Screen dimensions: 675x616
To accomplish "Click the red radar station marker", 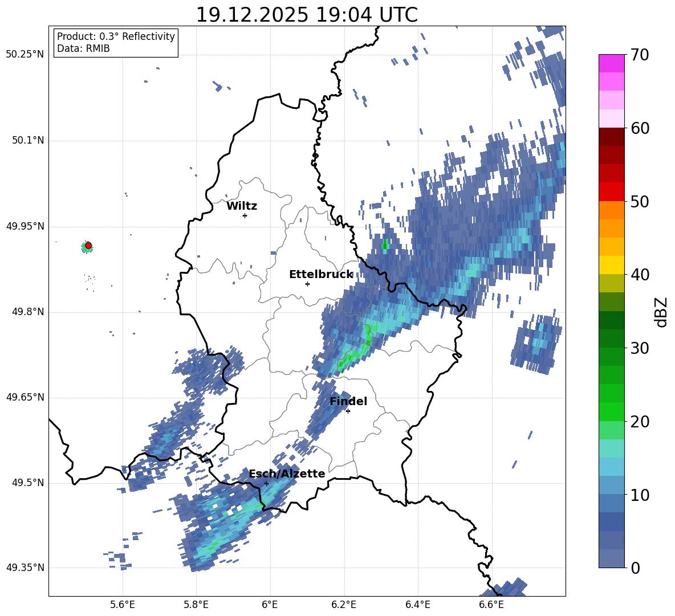I will tap(88, 246).
